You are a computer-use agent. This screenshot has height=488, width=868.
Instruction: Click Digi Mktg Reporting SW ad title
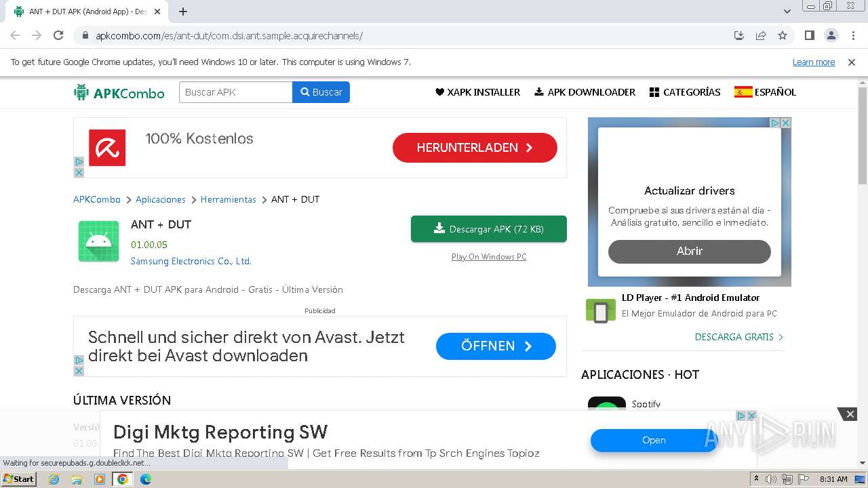point(220,432)
